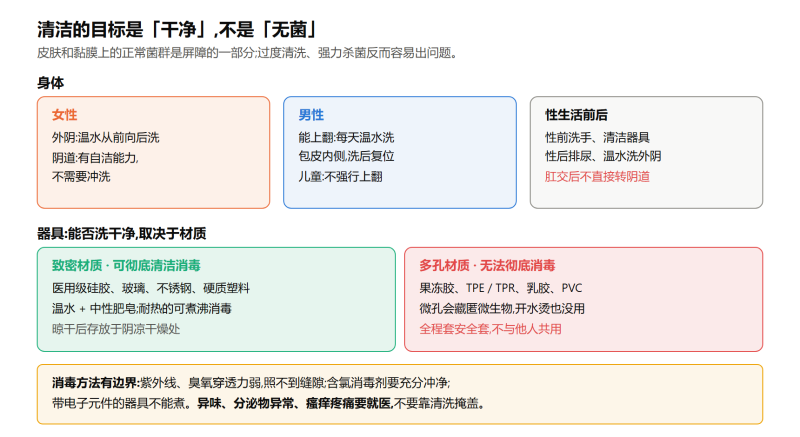Click the main title 清洁的目标是「干净」,不是「无菌」
This screenshot has width=800, height=437.
(177, 29)
